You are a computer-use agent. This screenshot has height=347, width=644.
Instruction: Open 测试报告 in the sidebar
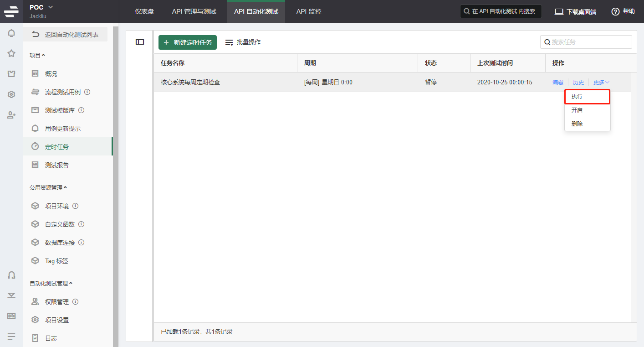(57, 165)
